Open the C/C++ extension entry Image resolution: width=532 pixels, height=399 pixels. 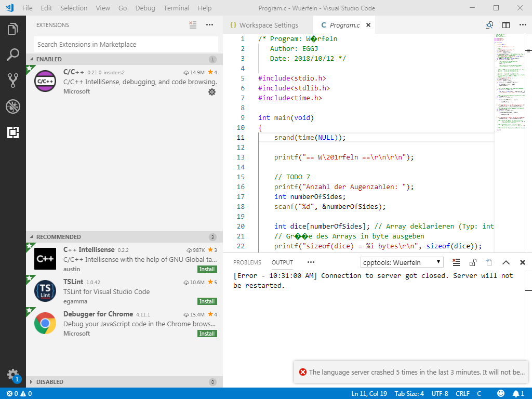tap(124, 82)
